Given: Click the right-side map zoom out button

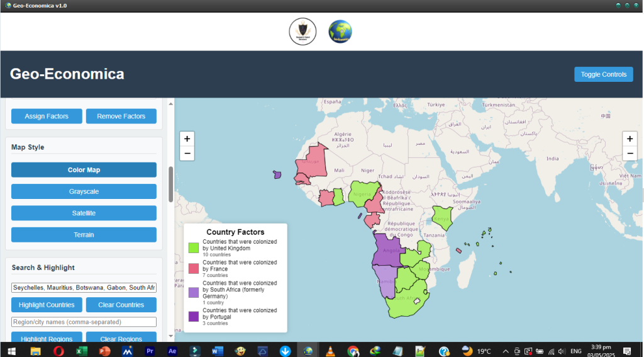Looking at the screenshot, I should click(x=630, y=153).
